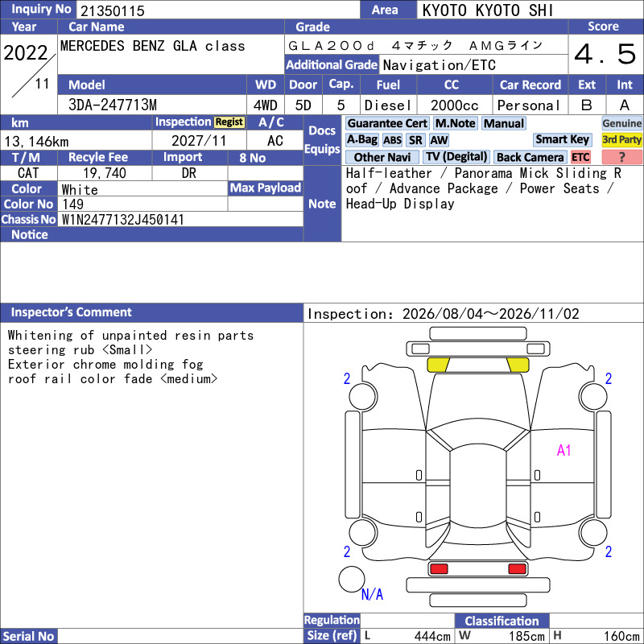The image size is (644, 644).
Task: Click the Personal car record value
Action: (529, 105)
